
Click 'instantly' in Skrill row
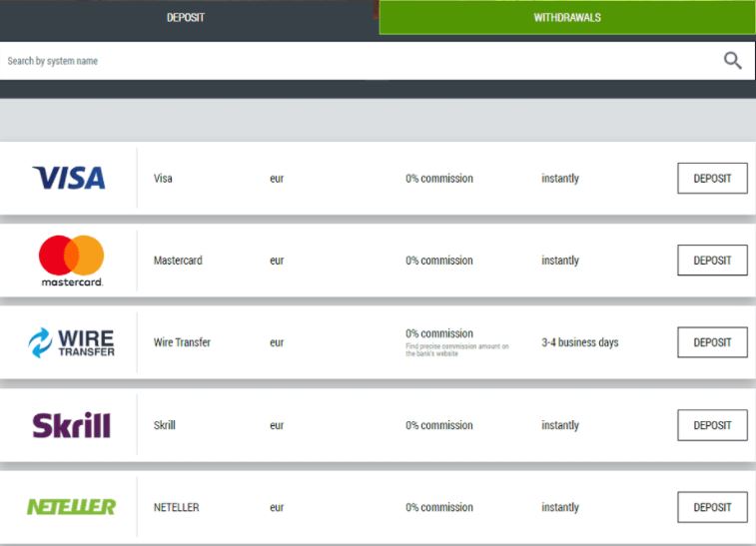[560, 425]
